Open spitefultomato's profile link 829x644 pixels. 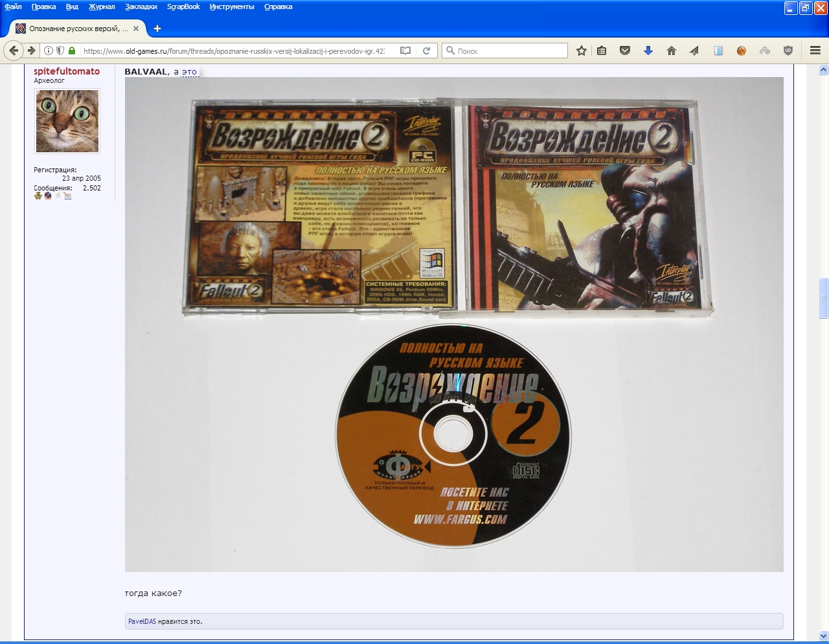(67, 71)
